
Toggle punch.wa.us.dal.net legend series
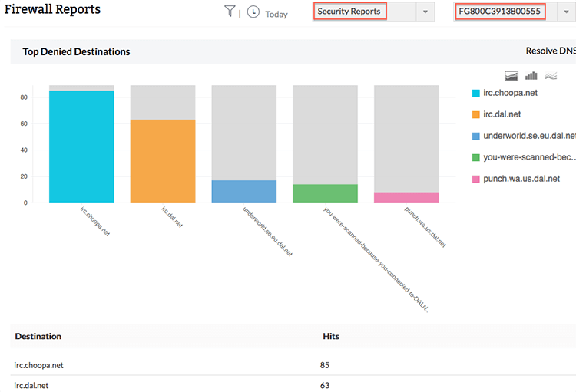click(x=521, y=179)
